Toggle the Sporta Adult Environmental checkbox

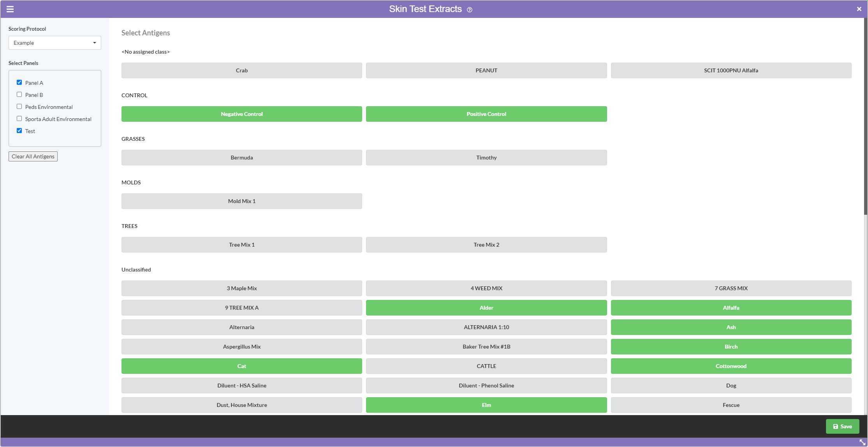coord(19,119)
